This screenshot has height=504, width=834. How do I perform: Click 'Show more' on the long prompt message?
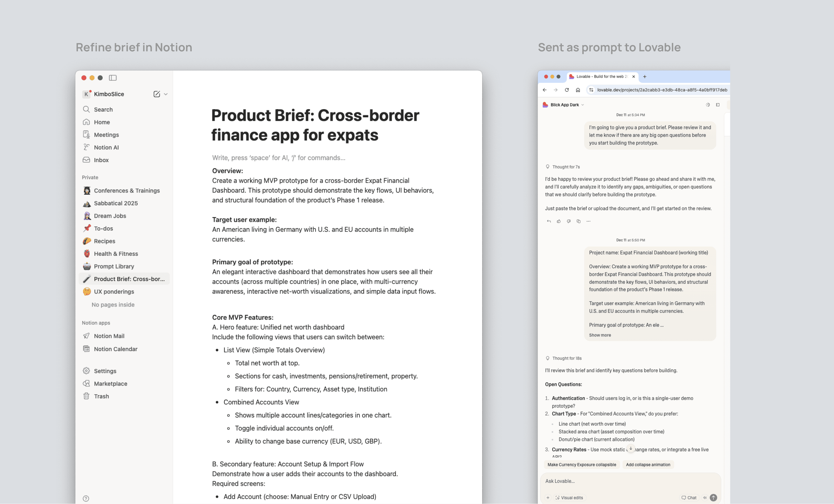[600, 335]
